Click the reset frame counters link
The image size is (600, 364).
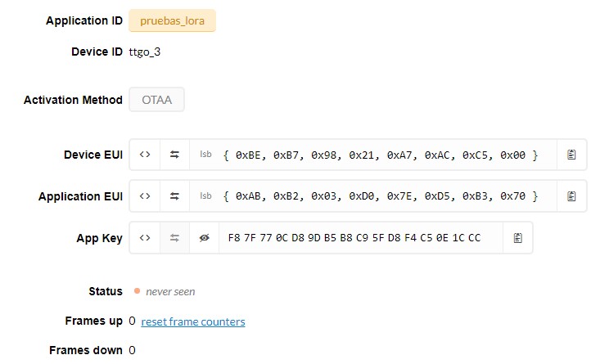193,321
